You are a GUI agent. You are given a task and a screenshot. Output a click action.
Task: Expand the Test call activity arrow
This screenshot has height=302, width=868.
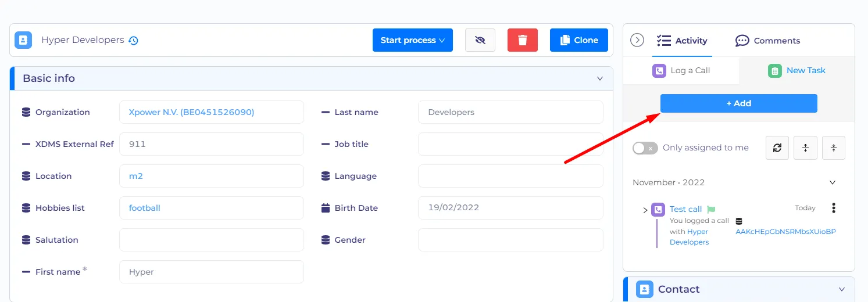tap(645, 210)
